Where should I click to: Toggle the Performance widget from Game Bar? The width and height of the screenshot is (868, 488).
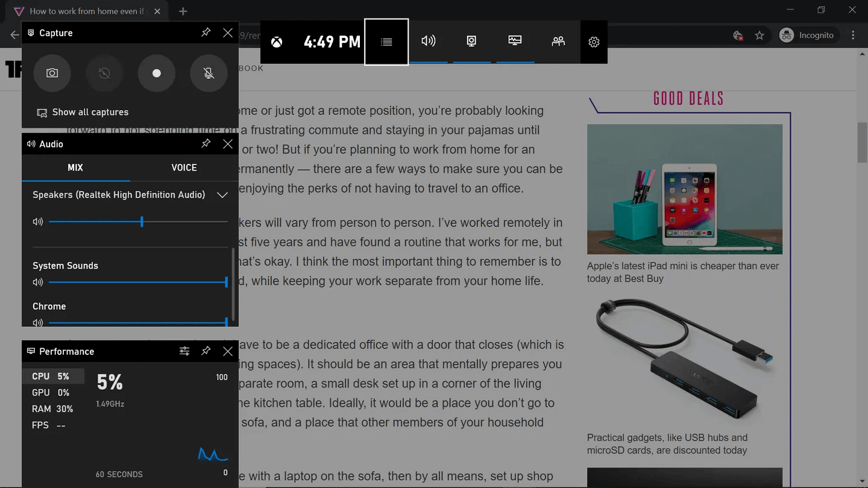click(x=515, y=41)
